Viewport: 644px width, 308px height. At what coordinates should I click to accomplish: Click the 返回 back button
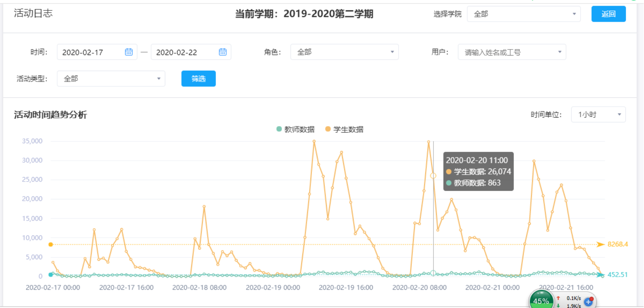point(608,14)
